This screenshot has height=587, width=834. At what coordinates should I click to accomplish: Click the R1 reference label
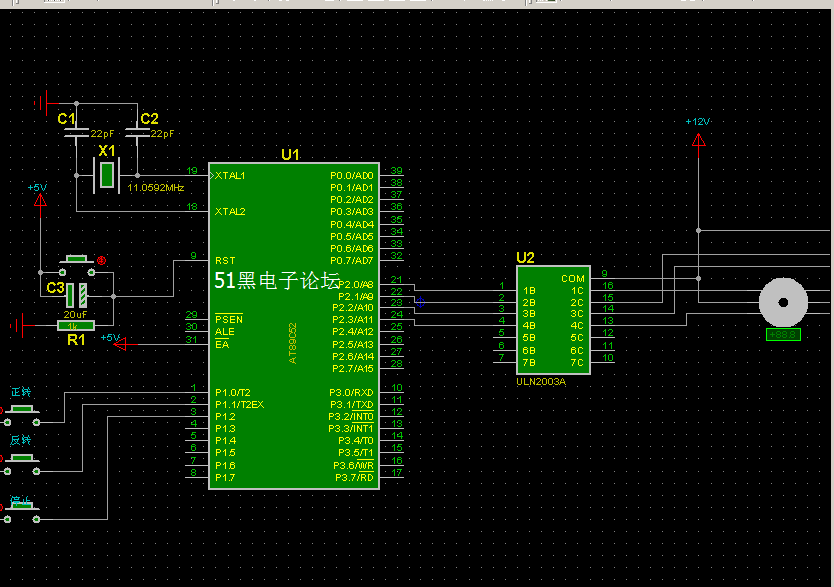pos(76,340)
